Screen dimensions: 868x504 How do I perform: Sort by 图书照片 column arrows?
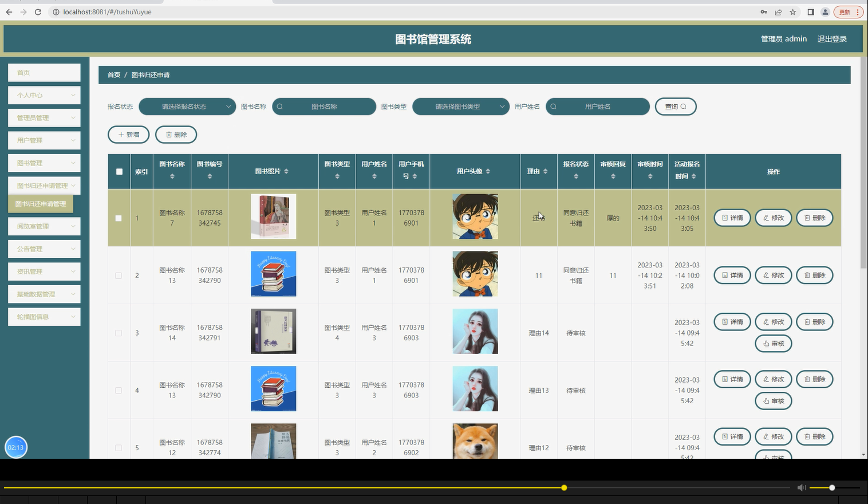[286, 171]
